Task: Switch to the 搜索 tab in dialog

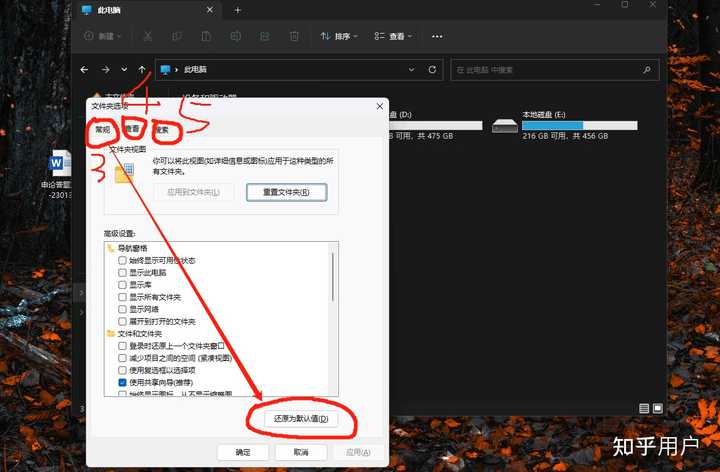Action: point(162,130)
